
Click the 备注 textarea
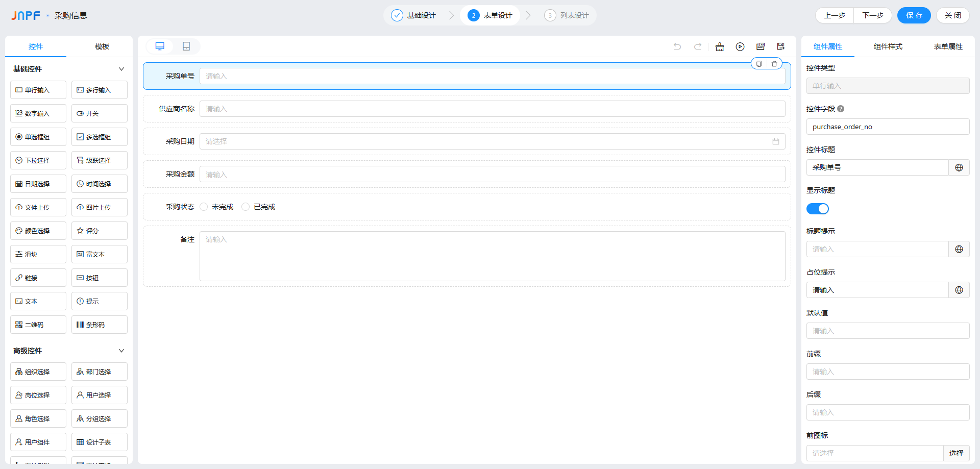(x=493, y=256)
